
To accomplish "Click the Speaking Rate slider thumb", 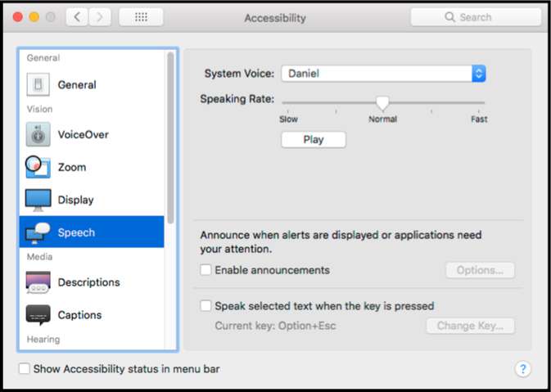I will 382,103.
